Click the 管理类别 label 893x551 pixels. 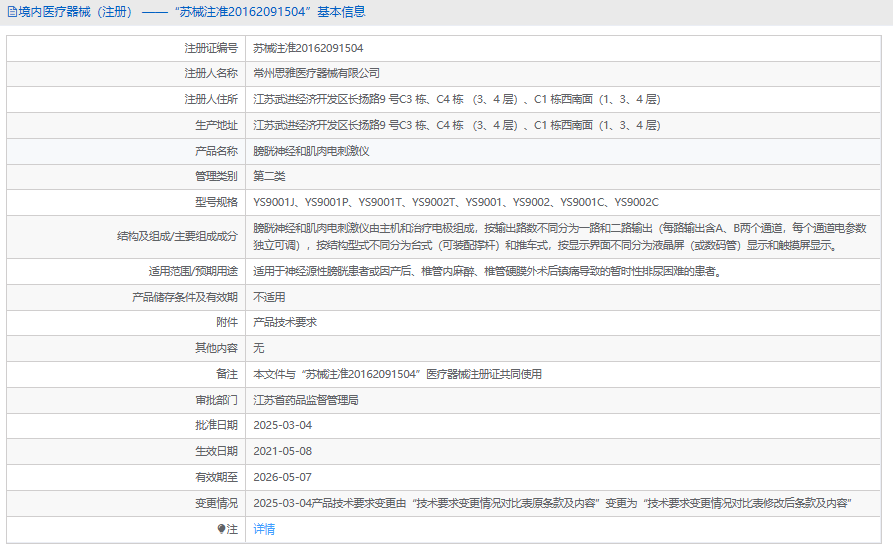[216, 176]
